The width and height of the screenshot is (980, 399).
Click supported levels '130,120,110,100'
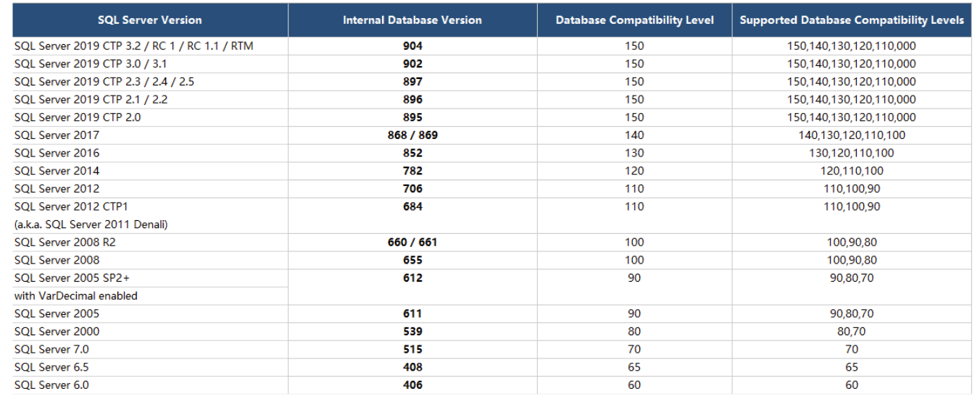(852, 153)
